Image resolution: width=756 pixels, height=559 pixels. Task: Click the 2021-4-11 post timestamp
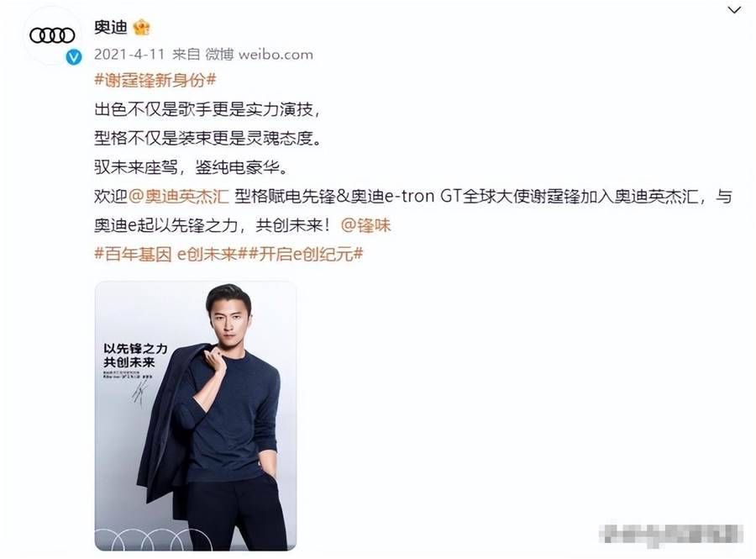pos(129,54)
